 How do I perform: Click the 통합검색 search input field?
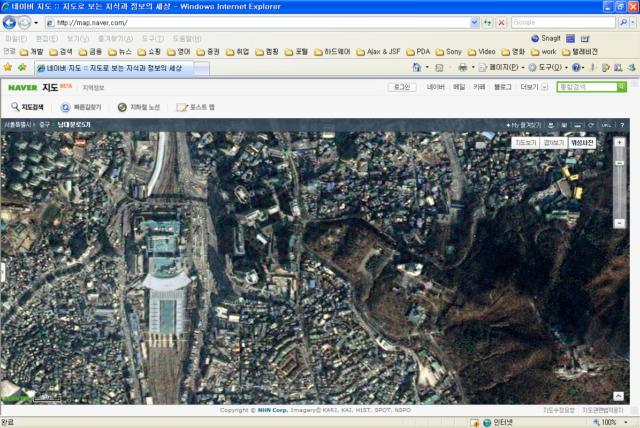click(x=587, y=87)
